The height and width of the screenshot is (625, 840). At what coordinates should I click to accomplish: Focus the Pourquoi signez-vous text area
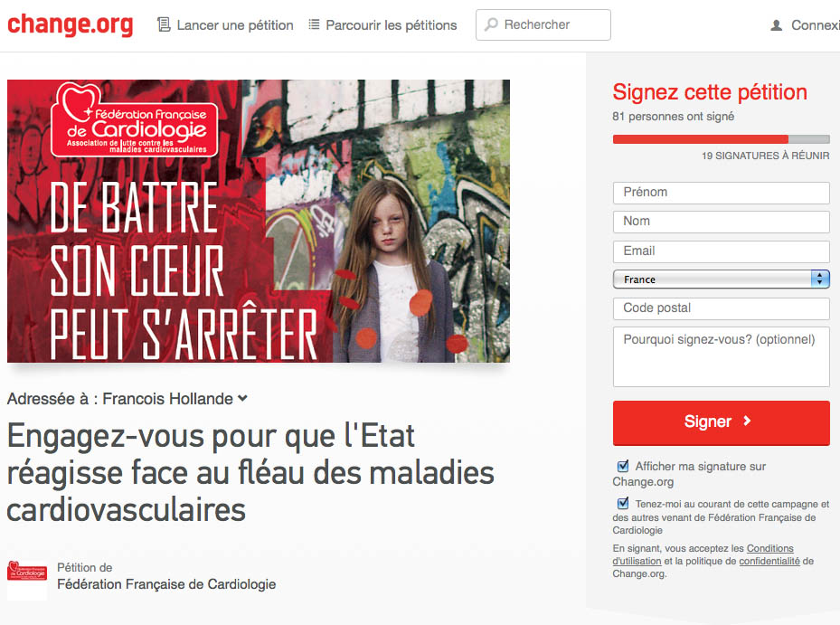coord(721,356)
